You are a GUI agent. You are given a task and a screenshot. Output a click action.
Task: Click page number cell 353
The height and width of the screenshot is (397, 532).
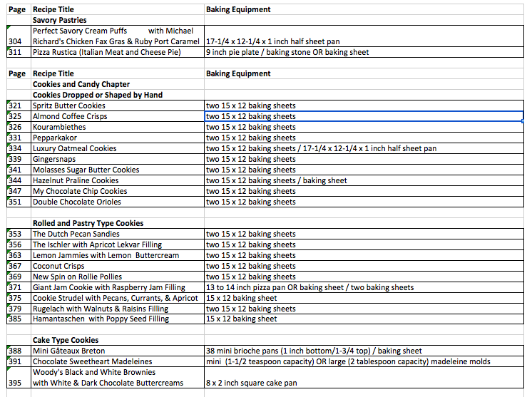pyautogui.click(x=19, y=234)
